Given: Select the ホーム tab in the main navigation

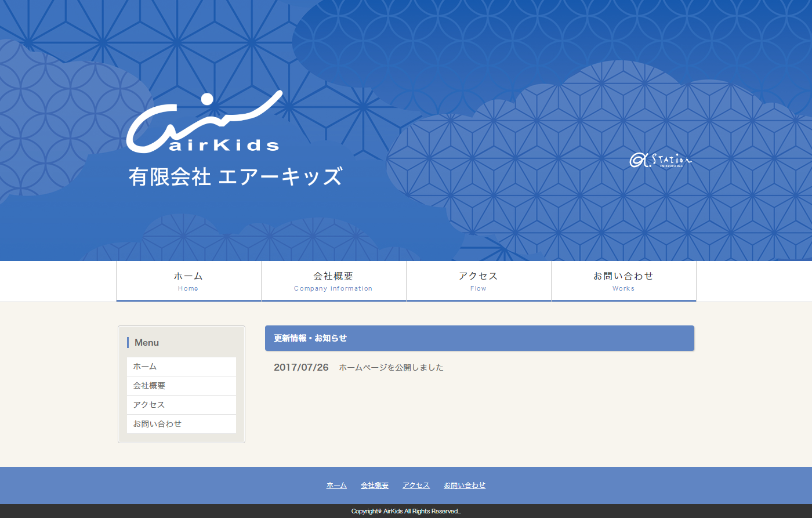Looking at the screenshot, I should [x=188, y=281].
